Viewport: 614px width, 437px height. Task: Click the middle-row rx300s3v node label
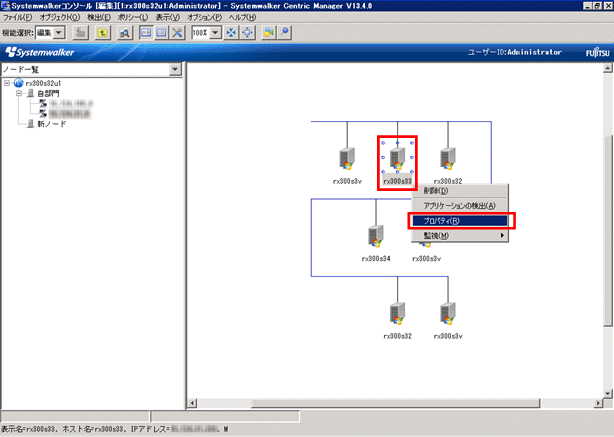tap(426, 258)
